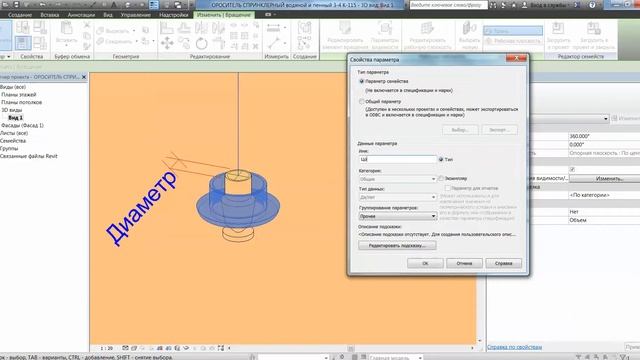The height and width of the screenshot is (360, 640).
Task: Expand the Вставить paste dropdown arrow
Action: pos(67,46)
